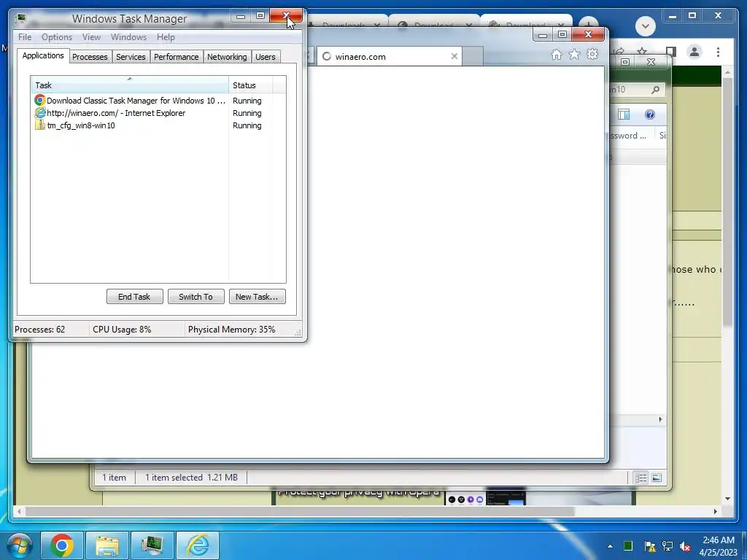The image size is (747, 560).
Task: Open the Networking tab
Action: (227, 57)
